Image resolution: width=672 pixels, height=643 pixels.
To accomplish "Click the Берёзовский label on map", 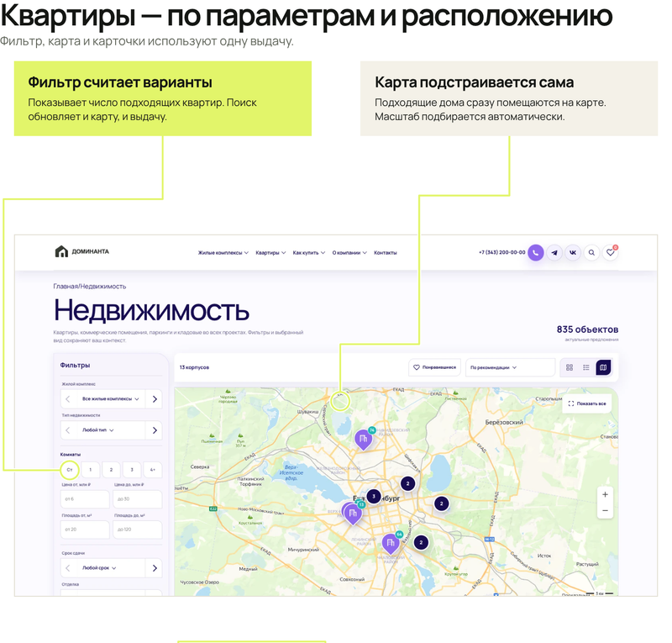I will click(x=504, y=423).
